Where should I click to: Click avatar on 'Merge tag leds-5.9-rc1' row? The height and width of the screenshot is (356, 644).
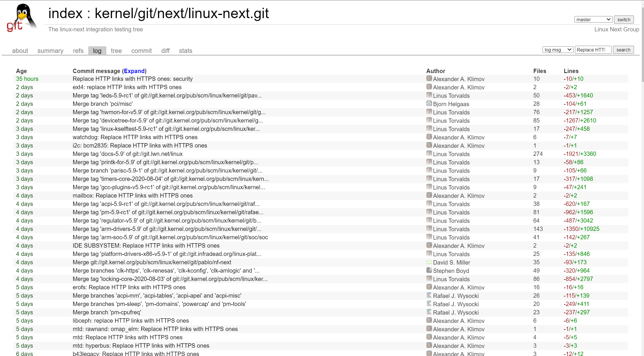click(429, 95)
